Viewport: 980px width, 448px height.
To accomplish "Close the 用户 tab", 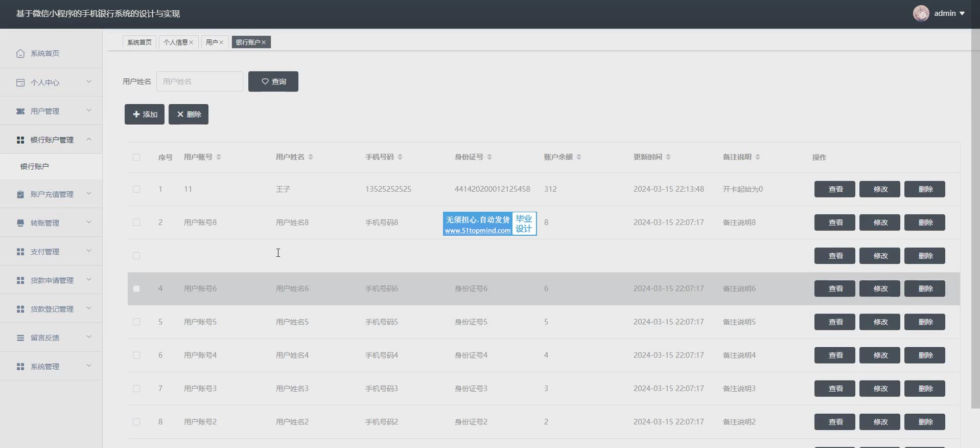I will [221, 42].
